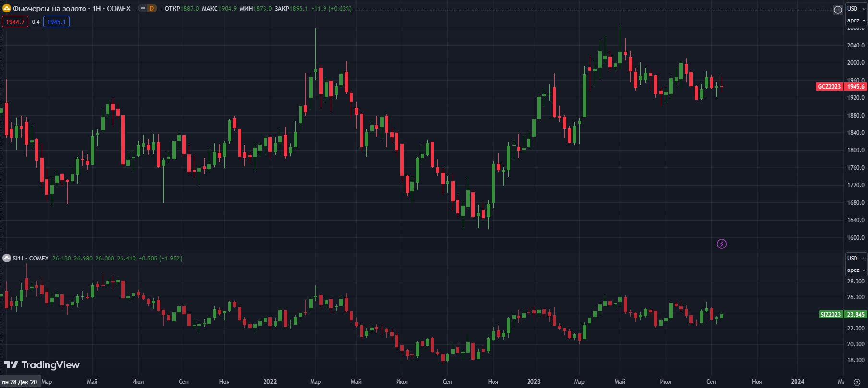Image resolution: width=868 pixels, height=388 pixels.
Task: Click the 1945.6 last price tag
Action: (856, 87)
